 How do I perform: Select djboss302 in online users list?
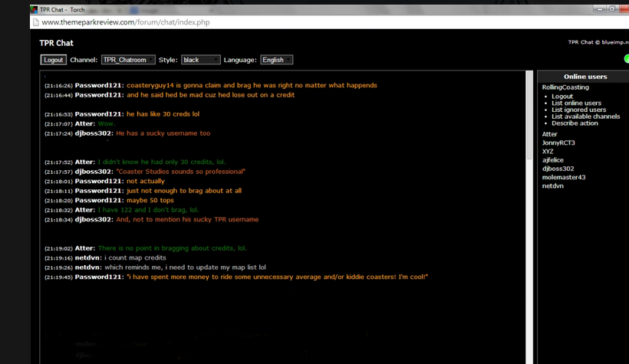[558, 169]
